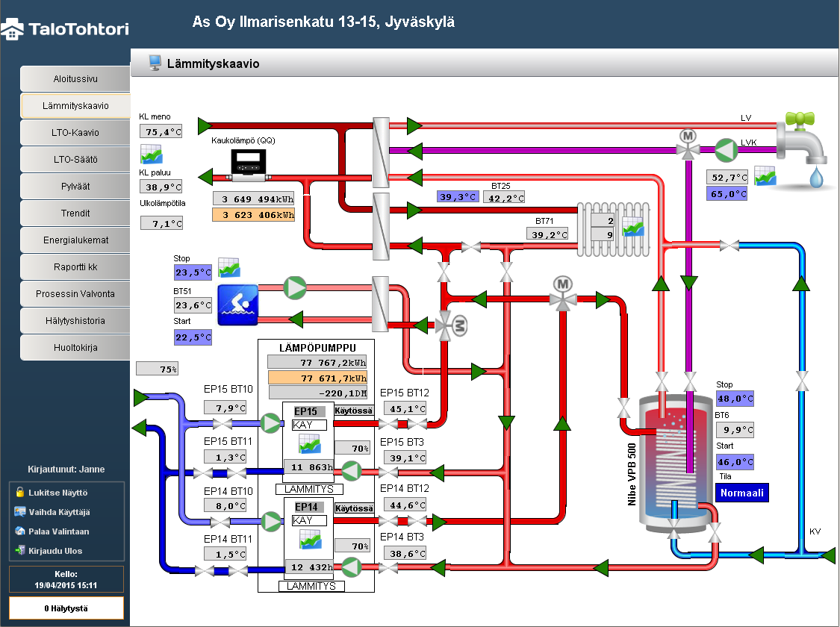The height and width of the screenshot is (627, 840).
Task: Click the swimming pool icon
Action: click(238, 305)
